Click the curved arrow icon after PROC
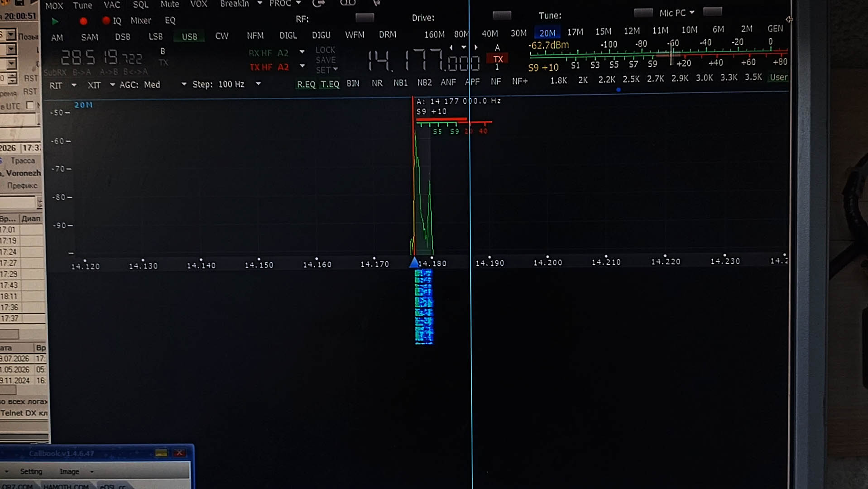Viewport: 868px width, 489px height. pos(319,3)
